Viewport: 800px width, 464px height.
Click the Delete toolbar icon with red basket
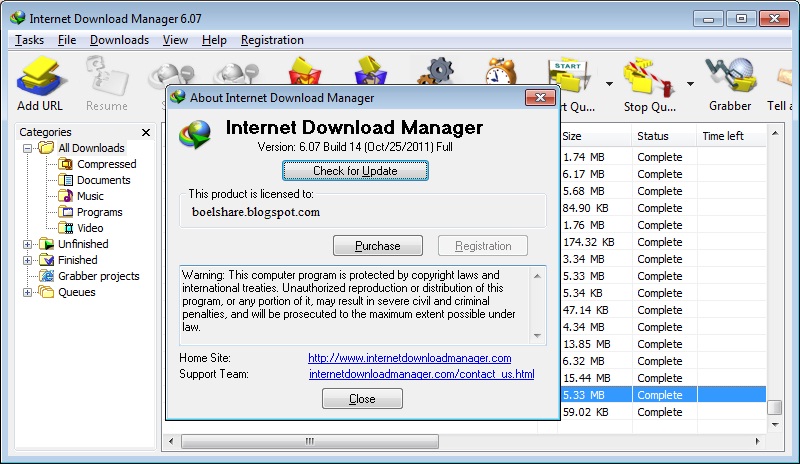click(x=305, y=71)
